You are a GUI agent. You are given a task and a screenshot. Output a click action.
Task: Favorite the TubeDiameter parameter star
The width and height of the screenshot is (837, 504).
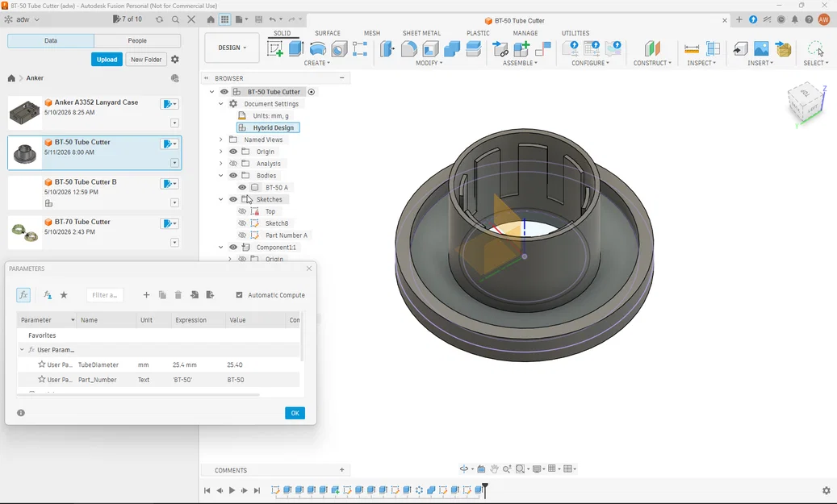coord(42,364)
